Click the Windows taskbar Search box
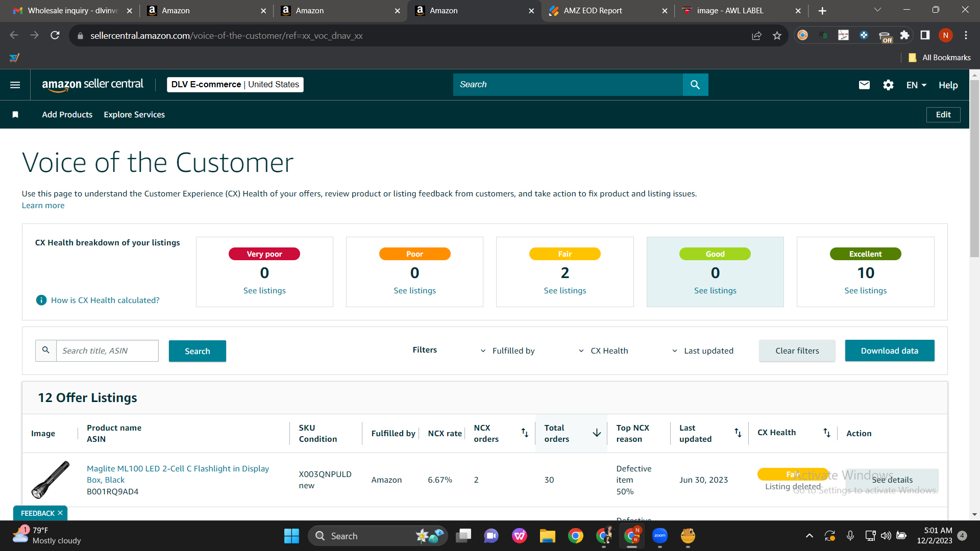 pyautogui.click(x=378, y=536)
